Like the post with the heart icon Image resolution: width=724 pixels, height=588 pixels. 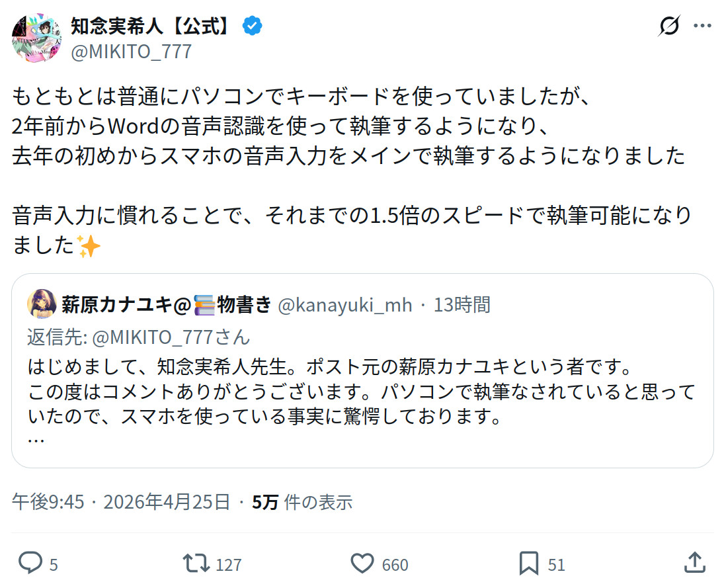pyautogui.click(x=362, y=563)
